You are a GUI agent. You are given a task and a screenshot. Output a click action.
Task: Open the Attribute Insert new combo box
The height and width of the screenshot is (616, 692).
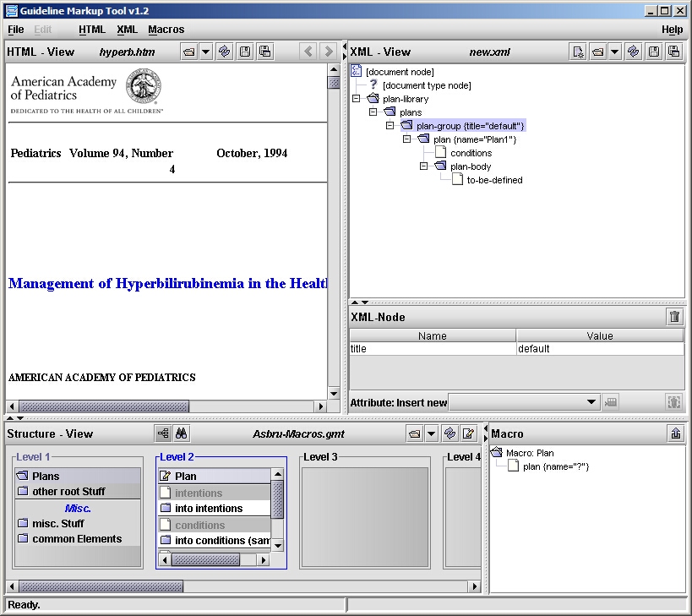pos(525,402)
